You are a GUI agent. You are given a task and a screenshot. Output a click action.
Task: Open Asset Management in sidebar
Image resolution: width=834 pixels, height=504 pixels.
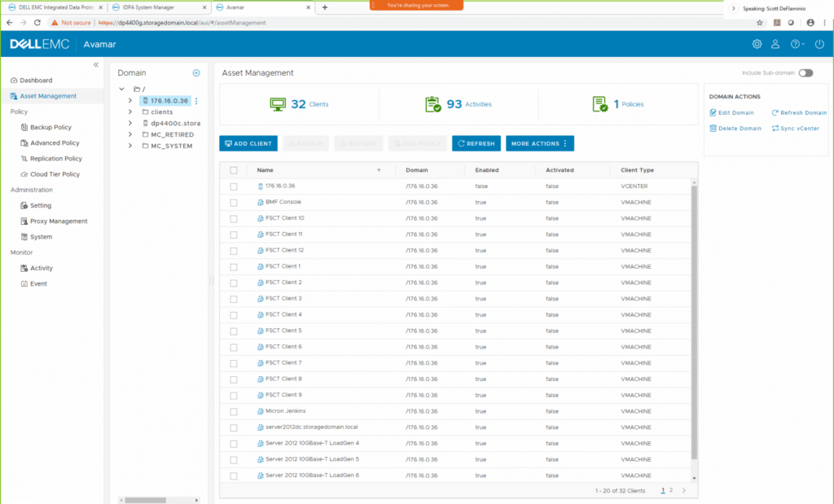click(x=48, y=96)
